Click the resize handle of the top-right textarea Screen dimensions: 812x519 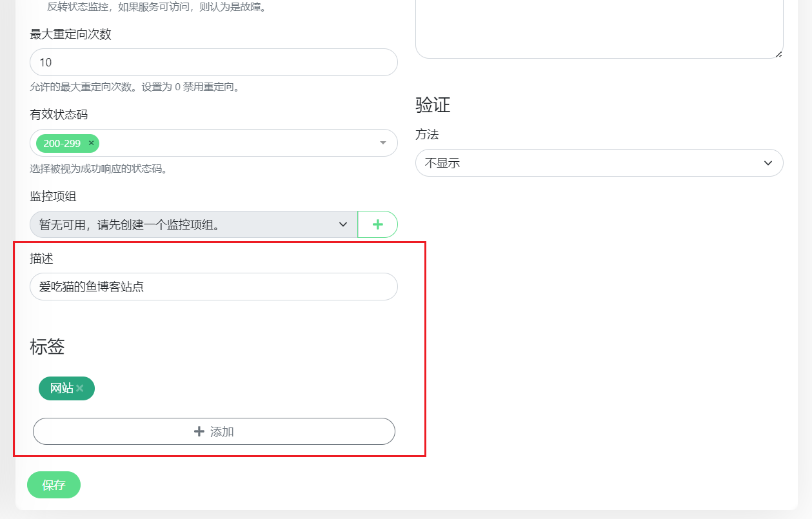coord(779,54)
